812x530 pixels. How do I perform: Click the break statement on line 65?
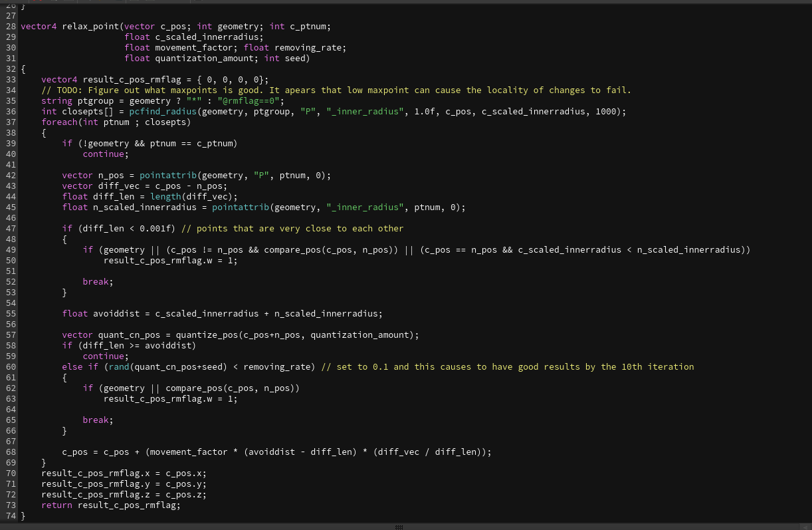click(x=98, y=420)
